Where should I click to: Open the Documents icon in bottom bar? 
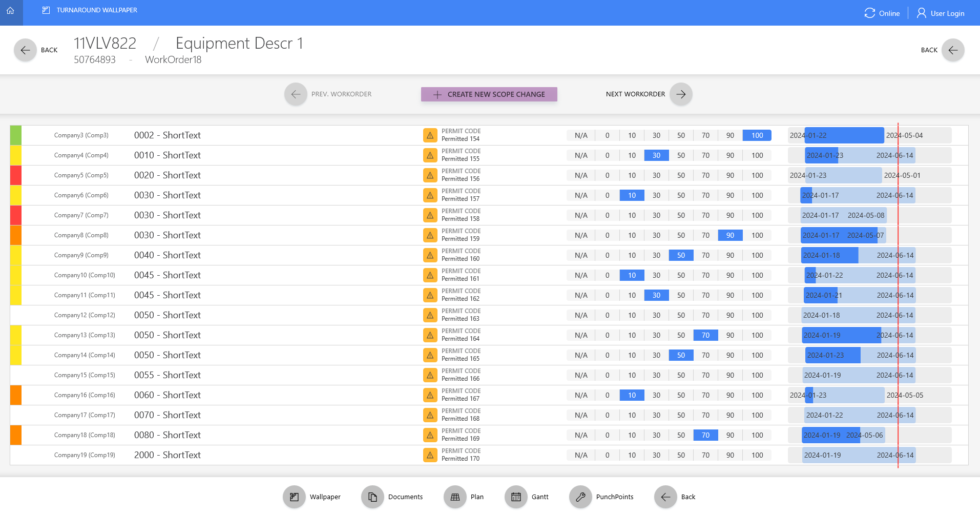(x=372, y=497)
